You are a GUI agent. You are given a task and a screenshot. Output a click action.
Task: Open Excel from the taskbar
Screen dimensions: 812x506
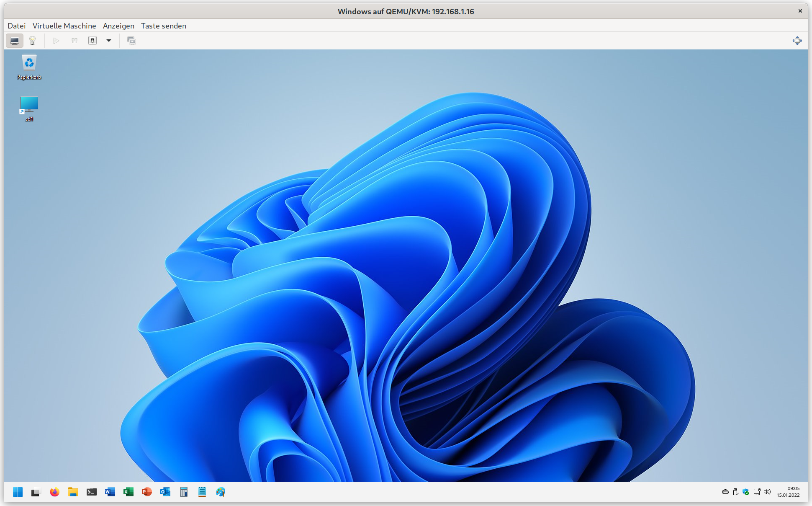(128, 492)
